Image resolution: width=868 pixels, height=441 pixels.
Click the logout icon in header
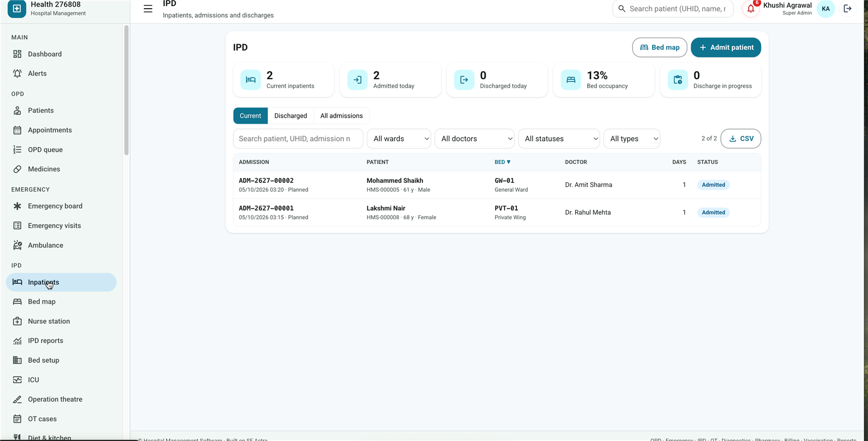pyautogui.click(x=847, y=9)
